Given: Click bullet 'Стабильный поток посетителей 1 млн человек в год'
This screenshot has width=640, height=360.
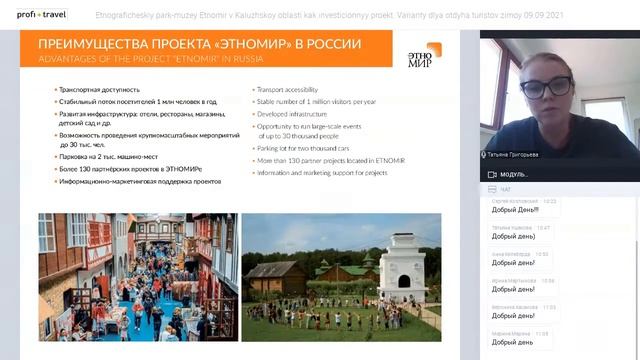Looking at the screenshot, I should (x=138, y=102).
